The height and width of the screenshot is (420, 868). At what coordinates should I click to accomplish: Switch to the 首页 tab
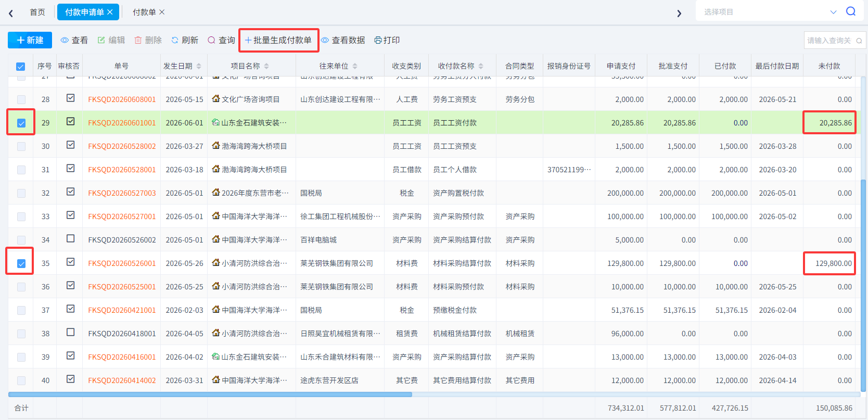click(37, 12)
